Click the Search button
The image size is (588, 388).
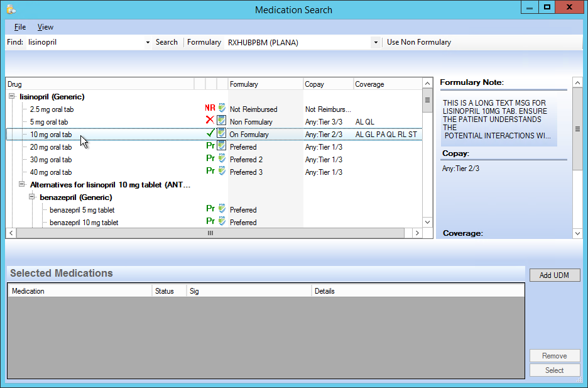coord(166,42)
